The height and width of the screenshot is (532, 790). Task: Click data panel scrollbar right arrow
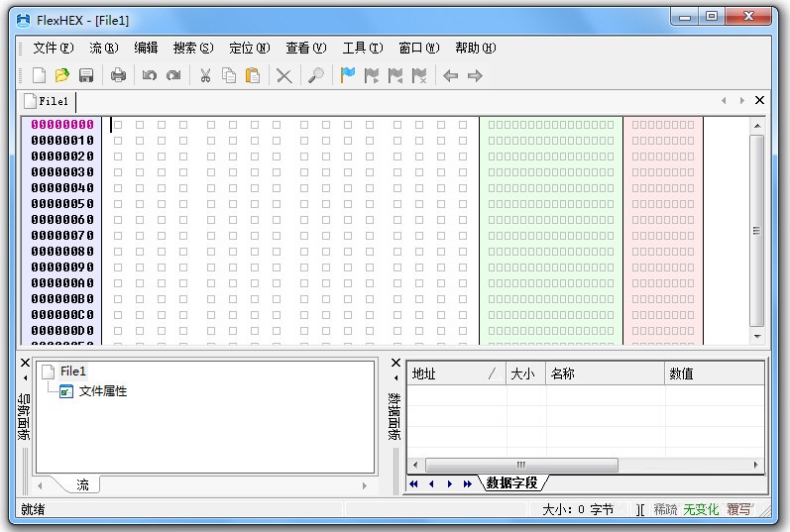(755, 465)
